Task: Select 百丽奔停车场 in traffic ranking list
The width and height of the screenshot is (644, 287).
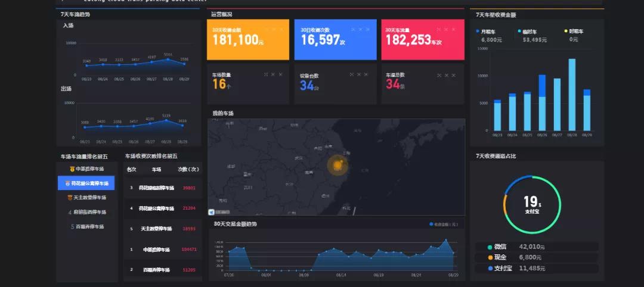Action: pyautogui.click(x=86, y=227)
